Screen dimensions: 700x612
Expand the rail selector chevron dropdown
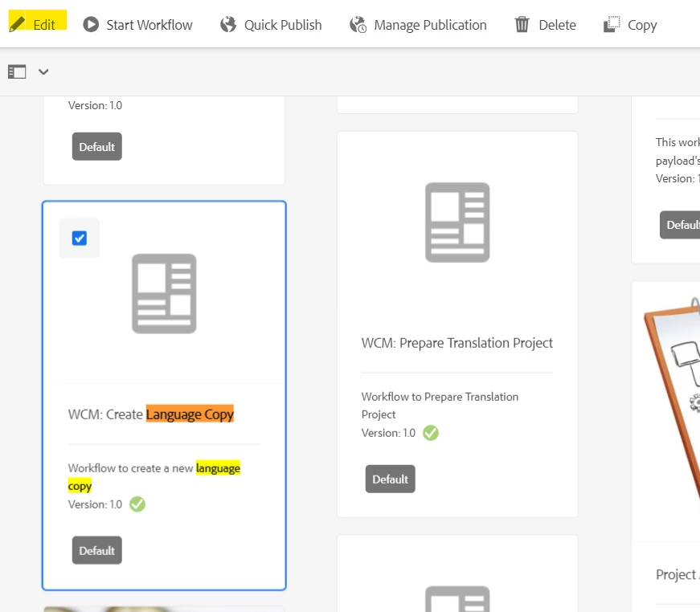(x=43, y=71)
